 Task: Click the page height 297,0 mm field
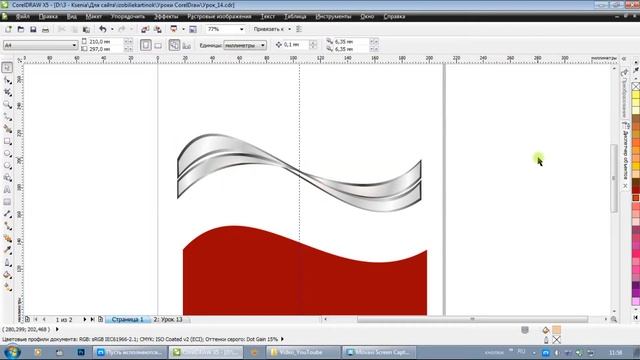(x=106, y=49)
